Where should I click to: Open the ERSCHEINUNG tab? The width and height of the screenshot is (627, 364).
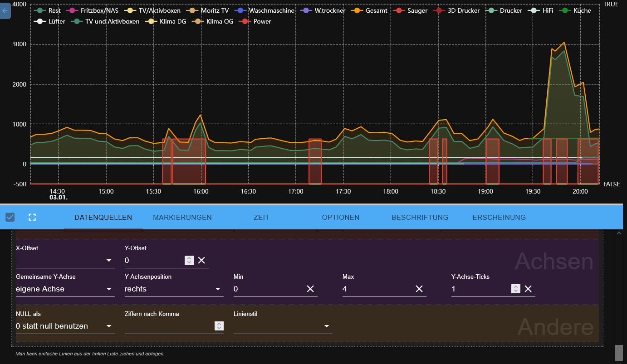(499, 218)
